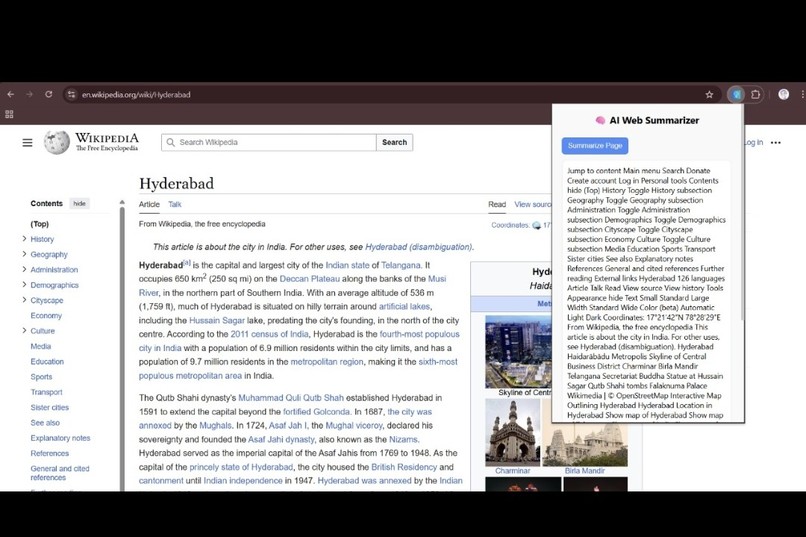Jump to See also in Contents
This screenshot has width=806, height=537.
tap(45, 423)
